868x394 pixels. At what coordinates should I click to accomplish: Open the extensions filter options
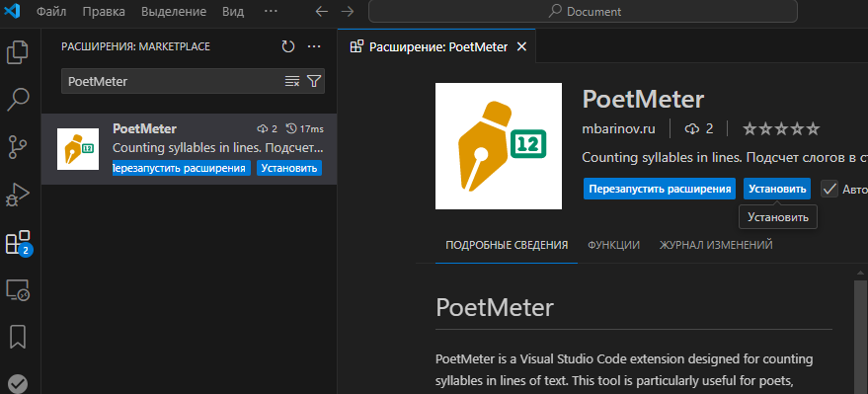tap(314, 81)
